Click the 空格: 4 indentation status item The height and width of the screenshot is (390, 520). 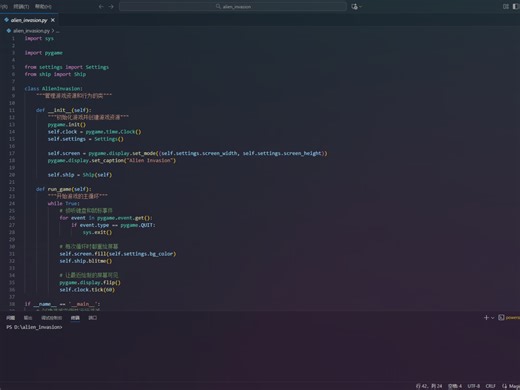coord(455,386)
